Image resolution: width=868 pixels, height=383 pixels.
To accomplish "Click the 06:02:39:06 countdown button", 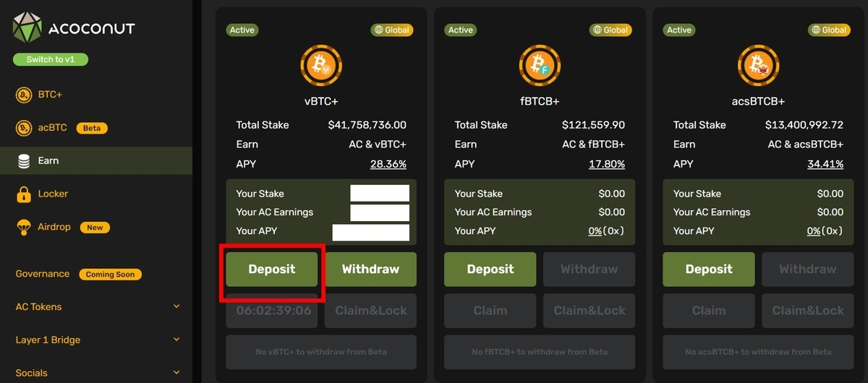I will (x=272, y=311).
